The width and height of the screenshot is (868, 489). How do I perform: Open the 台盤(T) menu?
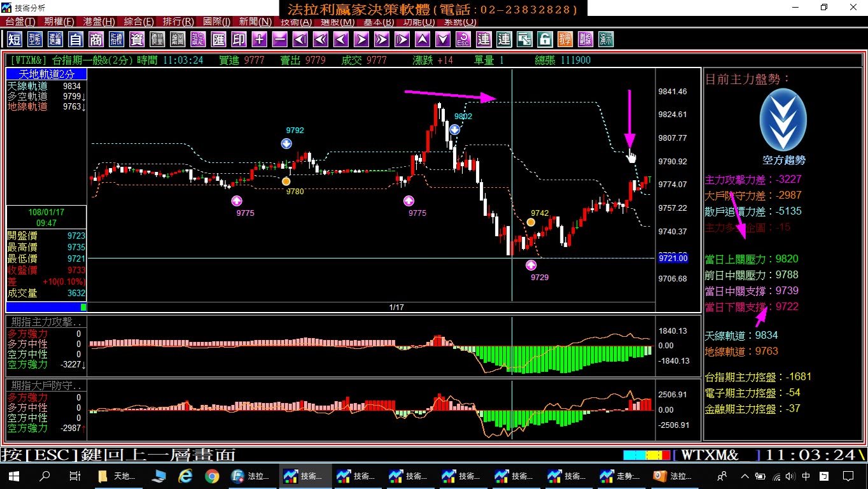pyautogui.click(x=20, y=22)
